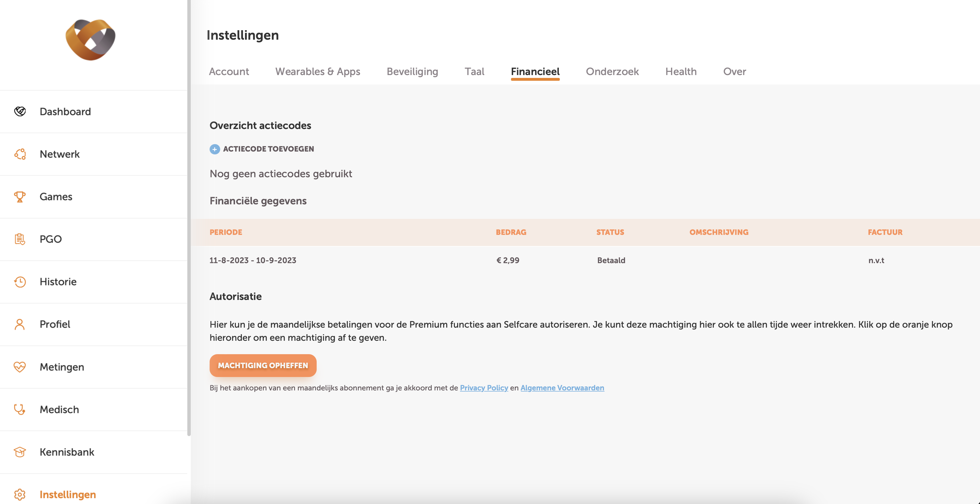Switch to the Account tab
Viewport: 980px width, 504px height.
pyautogui.click(x=229, y=71)
